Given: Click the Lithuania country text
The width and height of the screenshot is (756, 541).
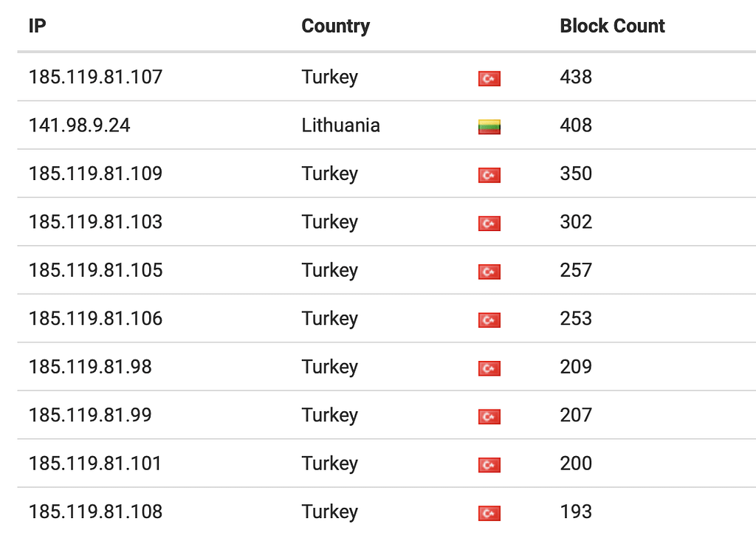Looking at the screenshot, I should tap(341, 125).
